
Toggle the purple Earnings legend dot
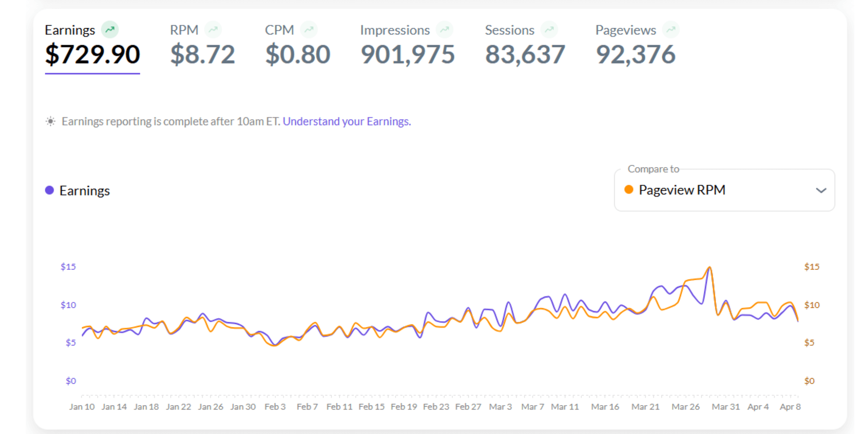[x=50, y=190]
